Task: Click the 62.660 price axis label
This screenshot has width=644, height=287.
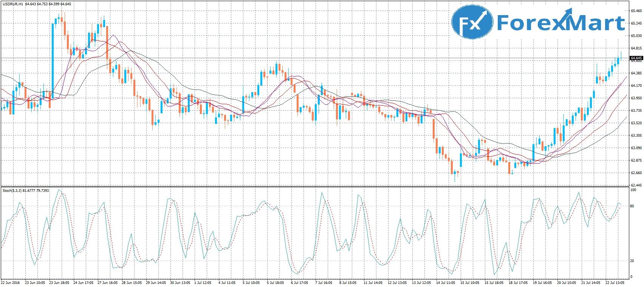Action: 636,173
